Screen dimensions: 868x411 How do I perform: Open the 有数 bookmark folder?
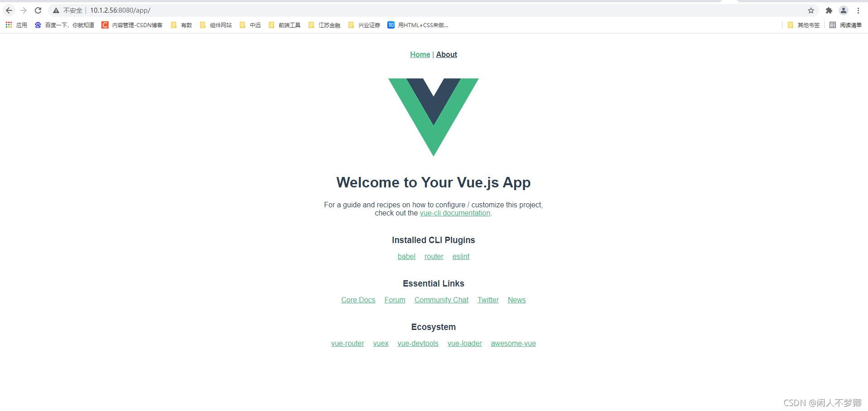click(181, 25)
